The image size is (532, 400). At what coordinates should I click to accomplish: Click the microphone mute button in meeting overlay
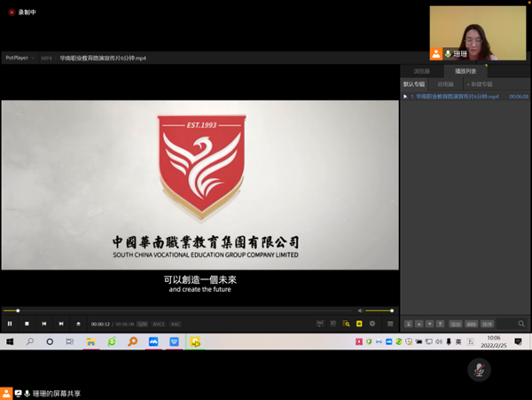pyautogui.click(x=479, y=370)
